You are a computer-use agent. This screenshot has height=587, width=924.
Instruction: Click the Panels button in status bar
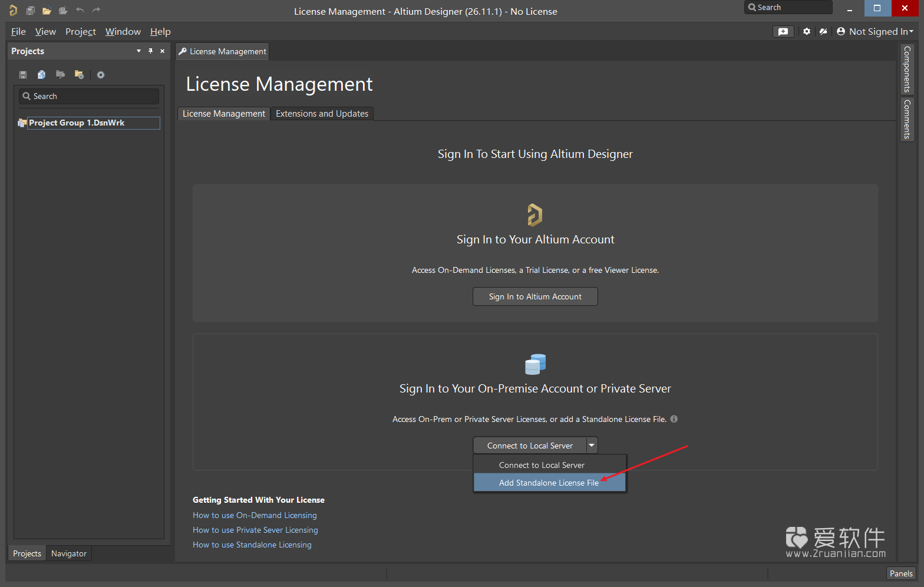click(901, 573)
